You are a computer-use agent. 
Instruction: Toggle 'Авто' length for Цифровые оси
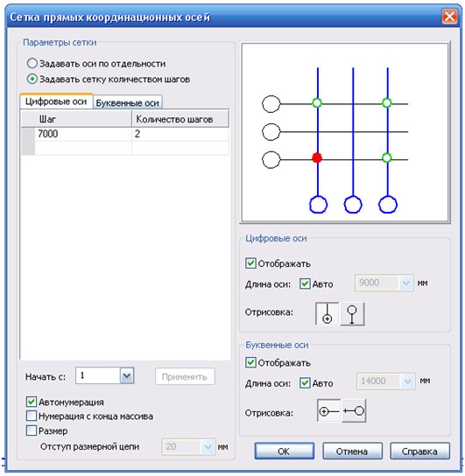pyautogui.click(x=305, y=283)
